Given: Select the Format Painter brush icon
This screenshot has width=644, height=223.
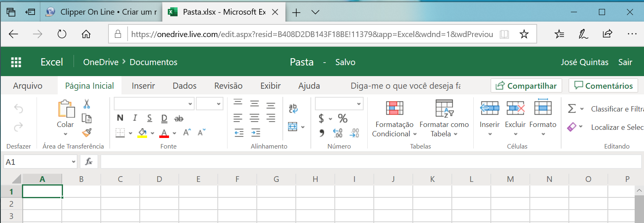Looking at the screenshot, I should click(x=87, y=133).
